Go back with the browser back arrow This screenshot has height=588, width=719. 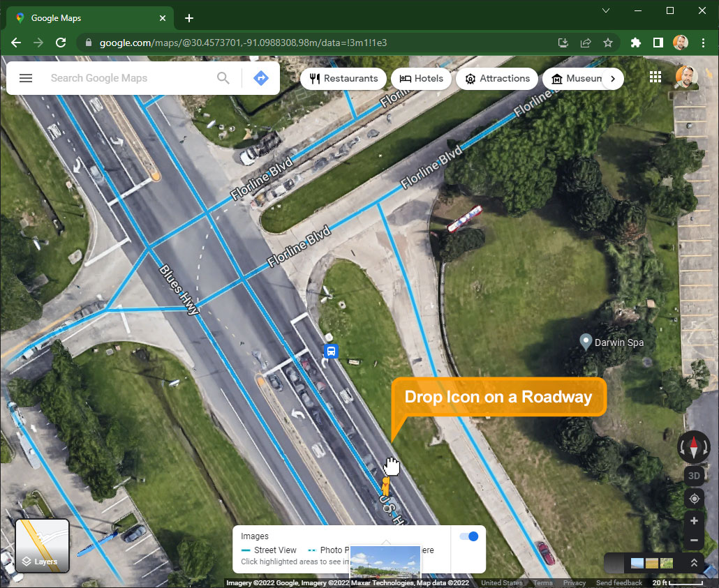pos(16,43)
